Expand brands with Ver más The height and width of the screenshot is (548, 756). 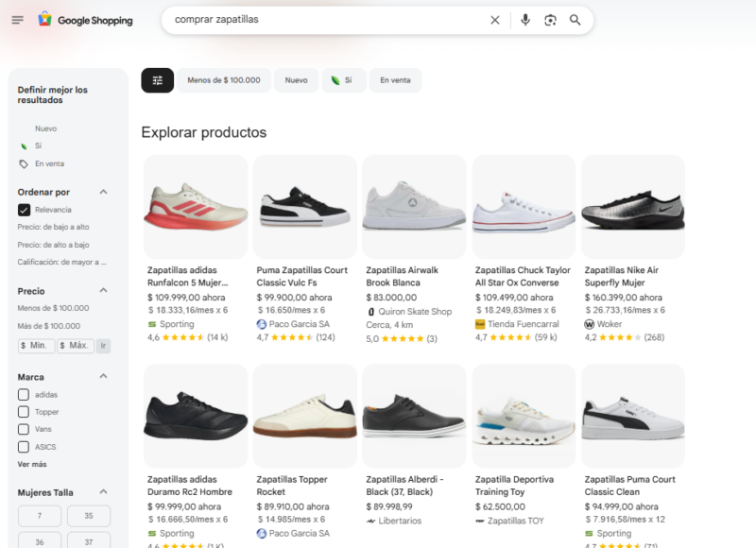32,465
